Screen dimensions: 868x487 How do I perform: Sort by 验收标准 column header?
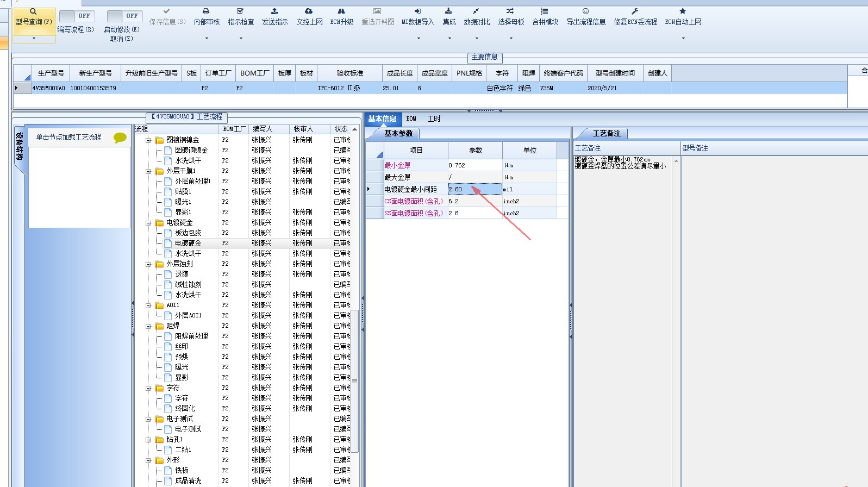(350, 73)
